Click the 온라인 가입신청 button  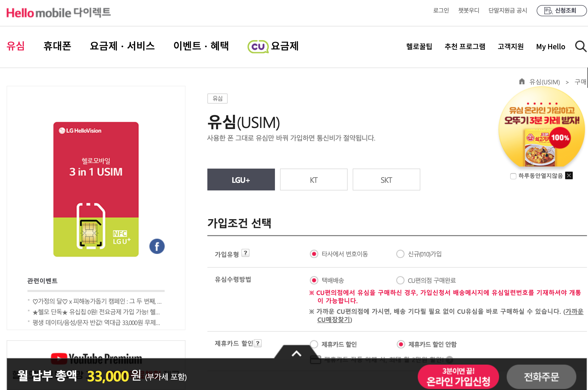458,377
